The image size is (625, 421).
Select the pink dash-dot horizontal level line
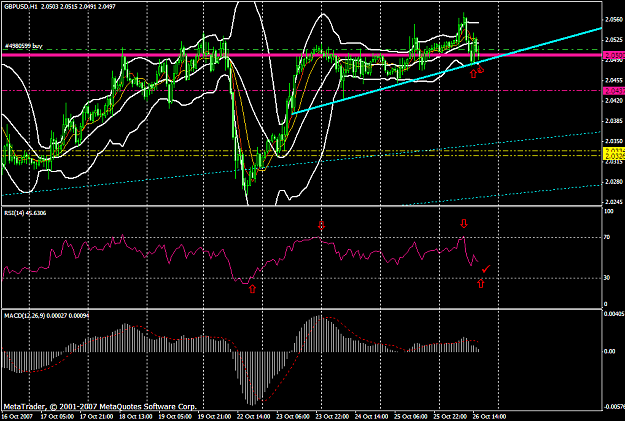tap(302, 91)
